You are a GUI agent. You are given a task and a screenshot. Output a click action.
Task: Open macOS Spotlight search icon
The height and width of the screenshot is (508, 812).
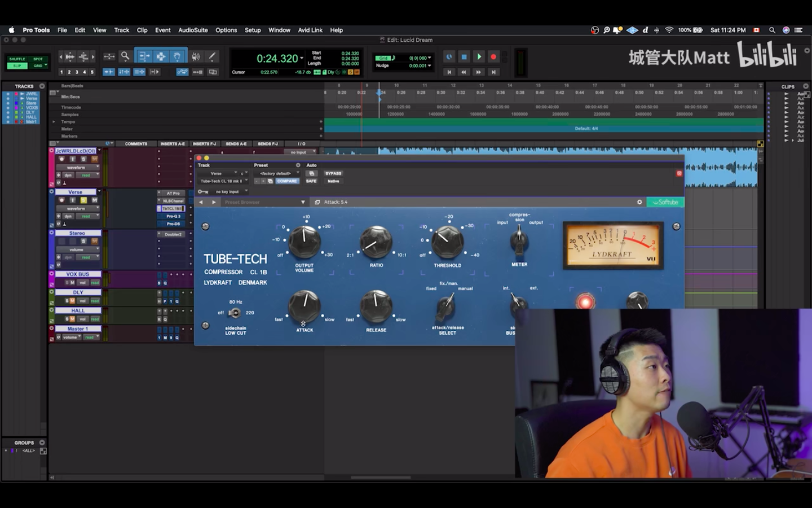click(x=772, y=30)
